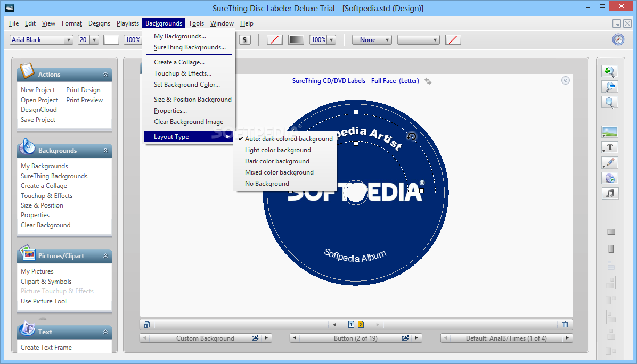Click Clipart & Symbols link
The image size is (637, 364).
(46, 281)
